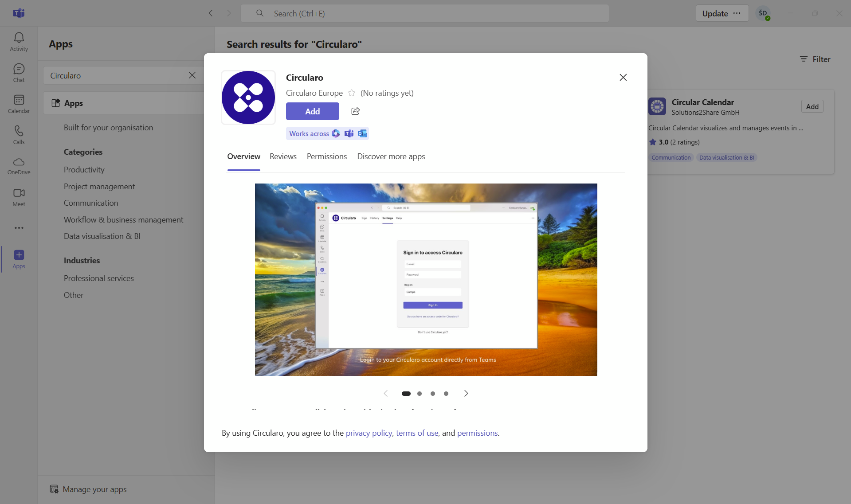
Task: Click the Circularo preview screenshot
Action: coord(426,279)
